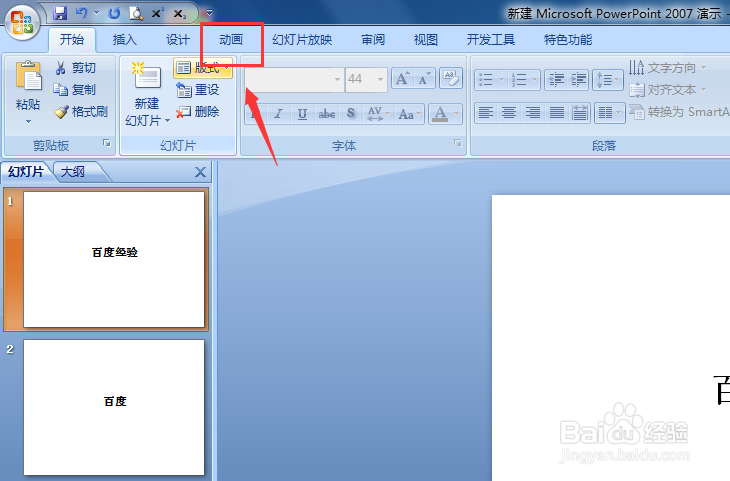Toggle italic formatting
Screen dimensions: 730x481
(x=278, y=114)
